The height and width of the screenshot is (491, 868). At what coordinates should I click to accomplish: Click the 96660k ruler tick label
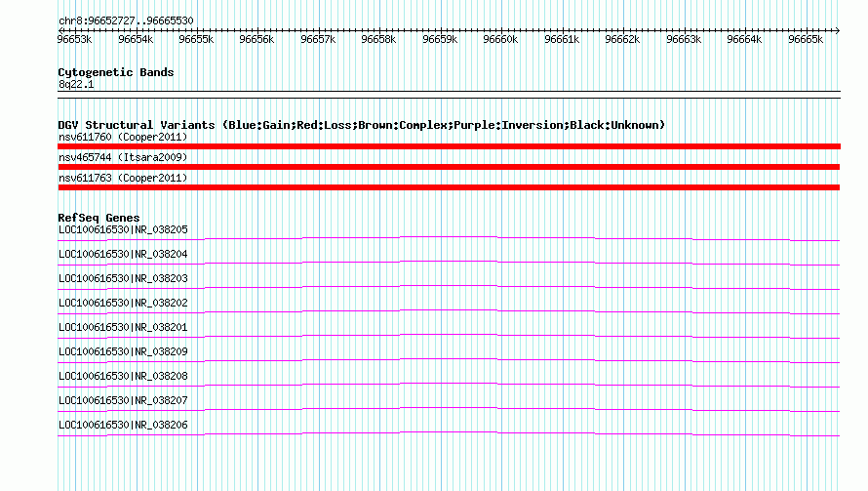click(500, 39)
